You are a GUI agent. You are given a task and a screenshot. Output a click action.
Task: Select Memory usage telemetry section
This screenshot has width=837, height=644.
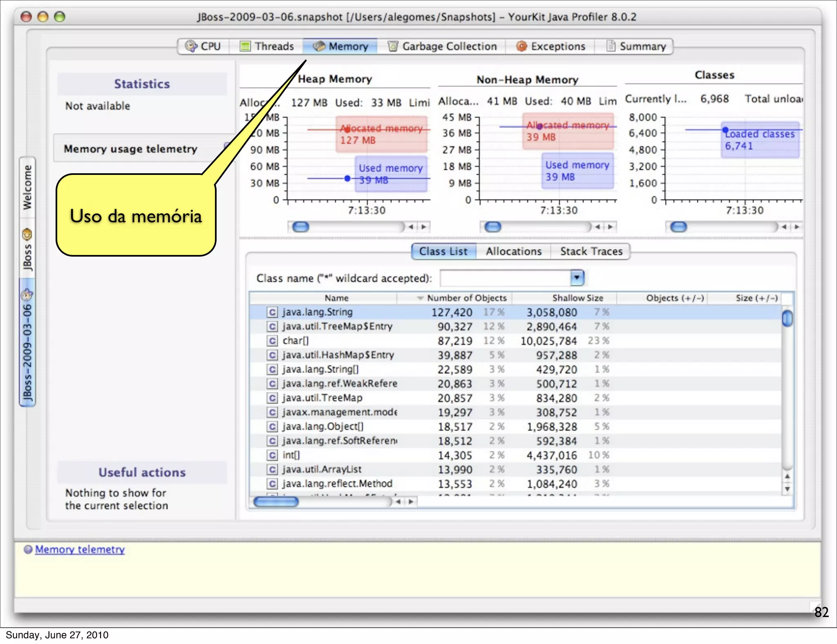pyautogui.click(x=131, y=149)
